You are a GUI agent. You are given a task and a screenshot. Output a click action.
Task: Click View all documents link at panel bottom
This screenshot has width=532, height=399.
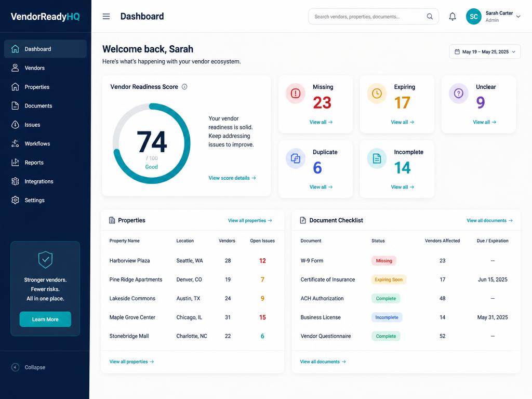click(x=323, y=362)
